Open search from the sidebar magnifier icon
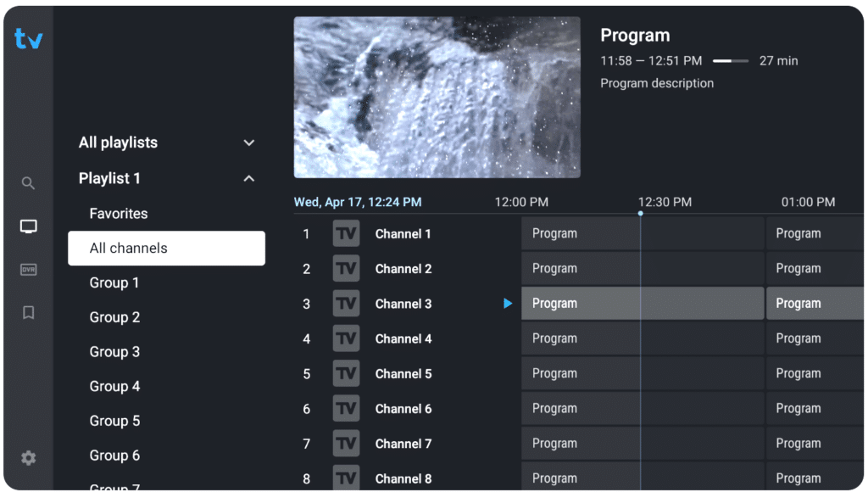This screenshot has height=492, width=868. [x=28, y=183]
